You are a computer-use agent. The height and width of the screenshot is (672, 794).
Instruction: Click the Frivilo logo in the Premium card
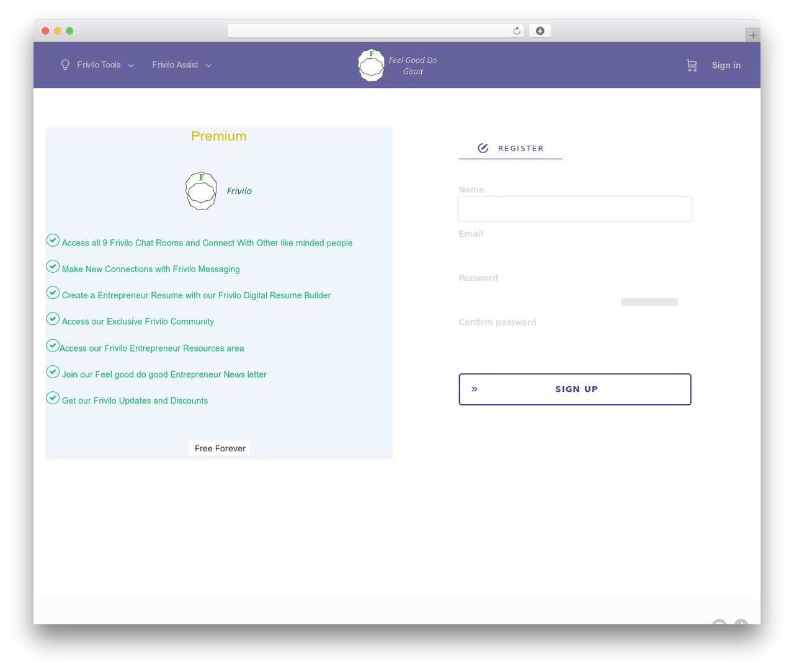point(201,191)
